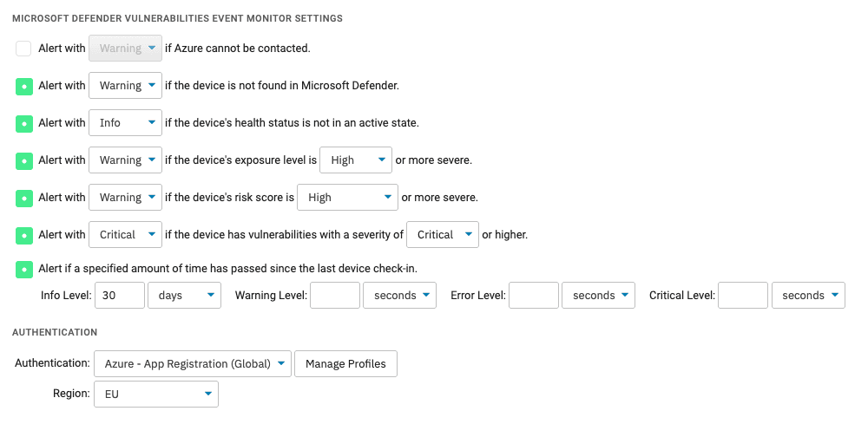Open the risk score threshold dropdown showing High

point(348,198)
